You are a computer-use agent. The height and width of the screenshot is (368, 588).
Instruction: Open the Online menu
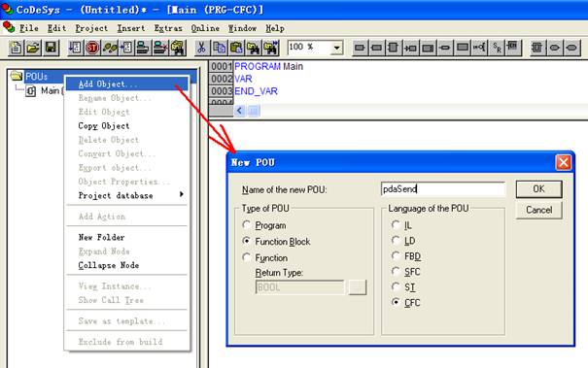(205, 28)
